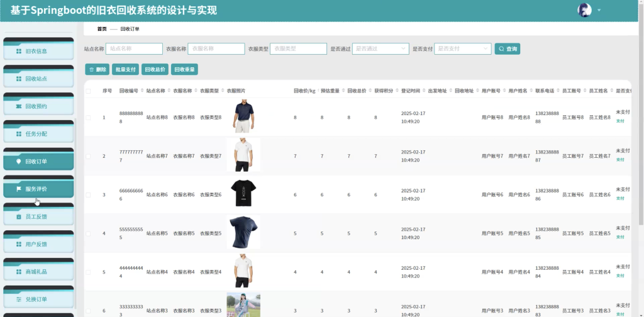Click the clipboard icon beside 员工反馈
This screenshot has height=317, width=644.
[18, 216]
